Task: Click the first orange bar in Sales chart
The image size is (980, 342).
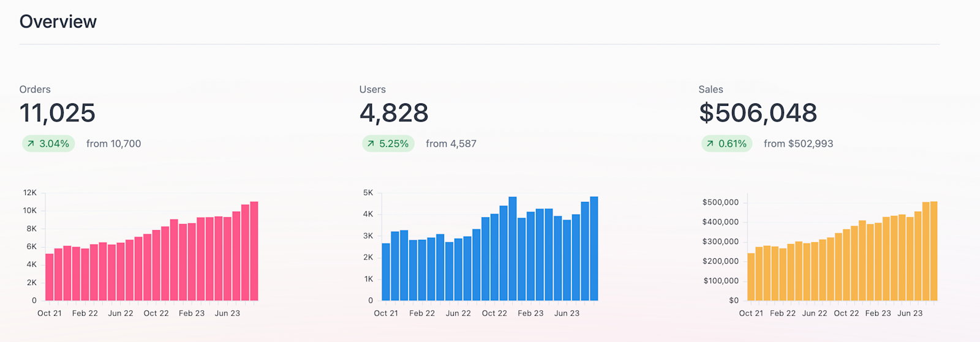Action: pyautogui.click(x=752, y=277)
